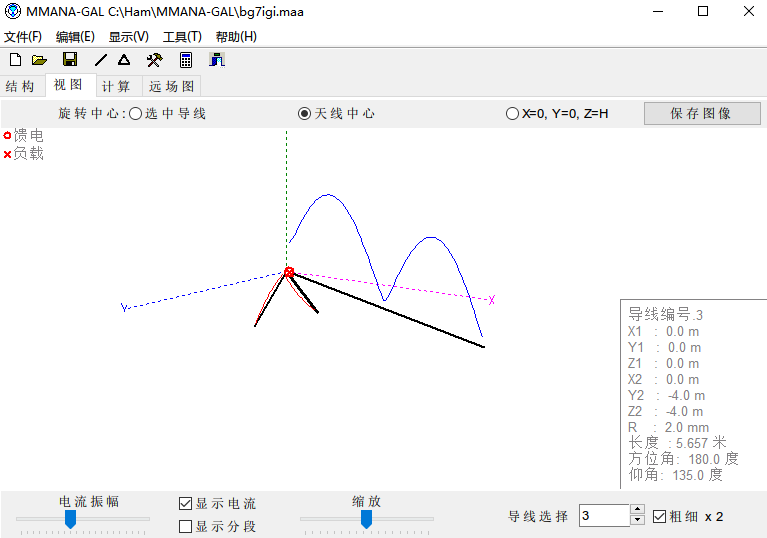
Task: Click 方位角: 180.0 度 text
Action: tap(683, 459)
